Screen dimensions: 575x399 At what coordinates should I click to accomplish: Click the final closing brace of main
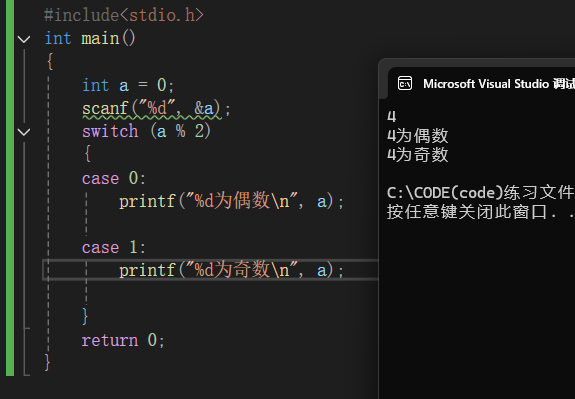point(47,362)
